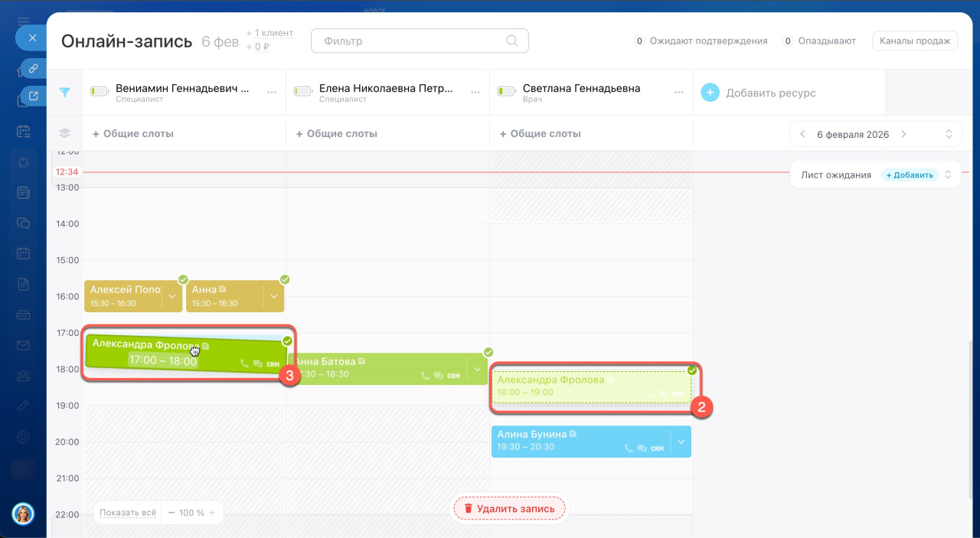
Task: Open three-dot menu for Светлана Геннадьевна
Action: 678,93
